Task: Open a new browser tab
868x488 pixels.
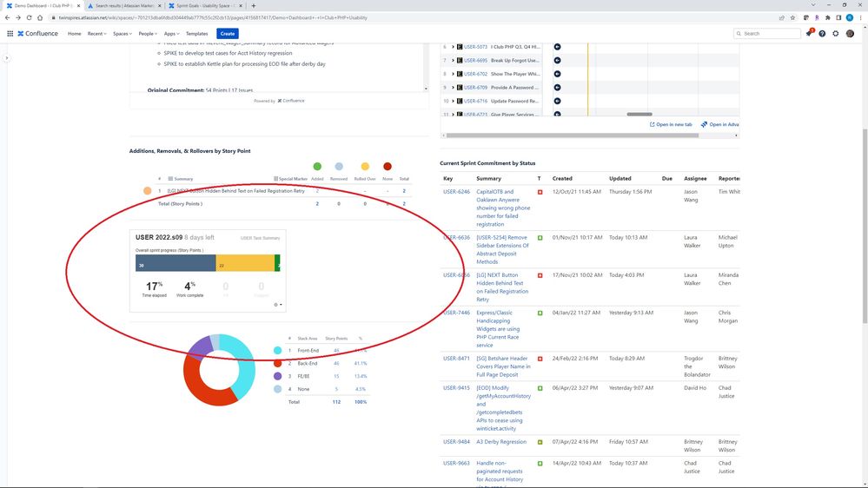Action: pos(254,5)
